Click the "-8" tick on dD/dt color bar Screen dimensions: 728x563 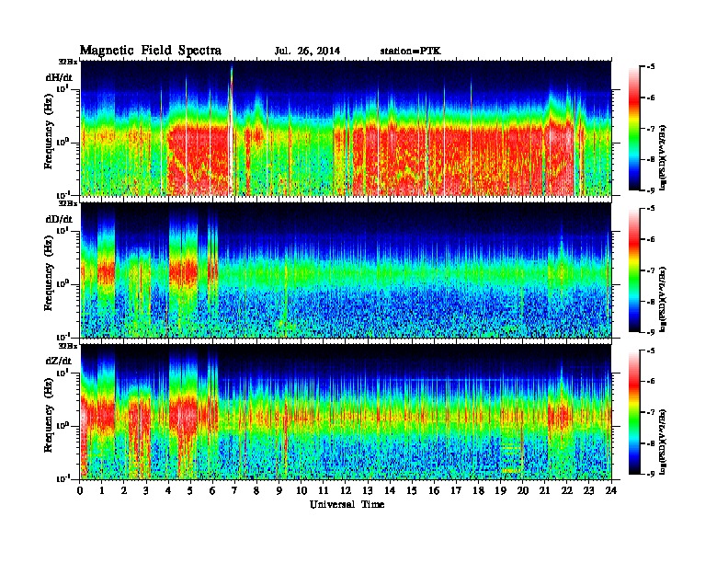coord(651,302)
